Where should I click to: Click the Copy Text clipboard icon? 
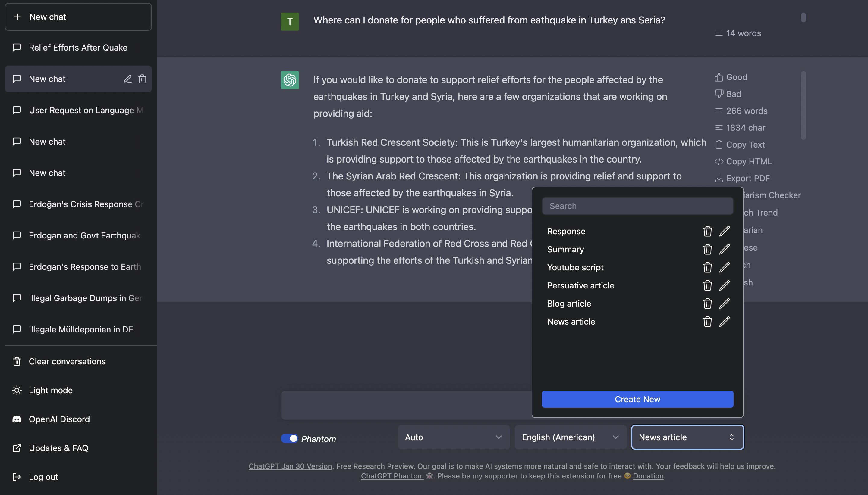(719, 145)
